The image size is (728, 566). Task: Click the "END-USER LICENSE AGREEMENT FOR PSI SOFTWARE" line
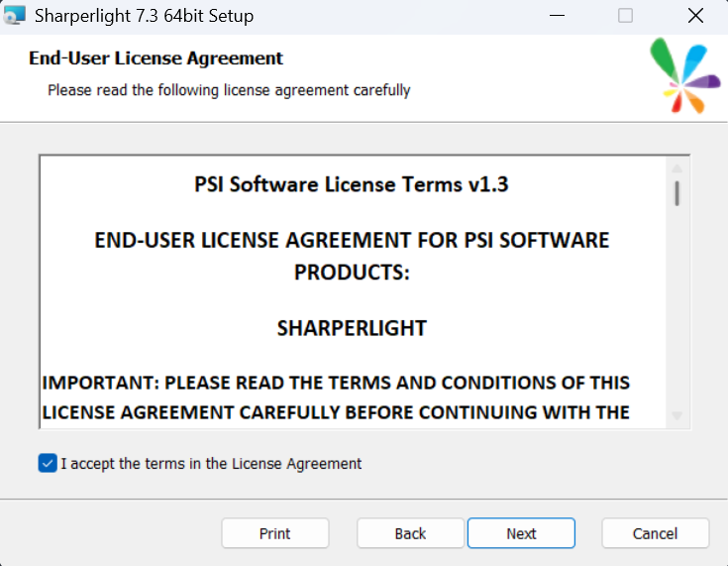pyautogui.click(x=352, y=240)
